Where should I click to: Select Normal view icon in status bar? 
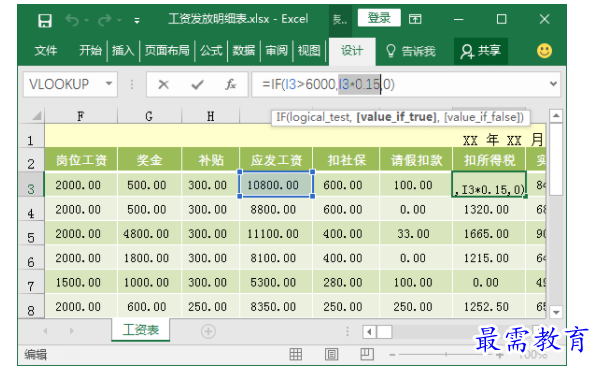(x=296, y=354)
